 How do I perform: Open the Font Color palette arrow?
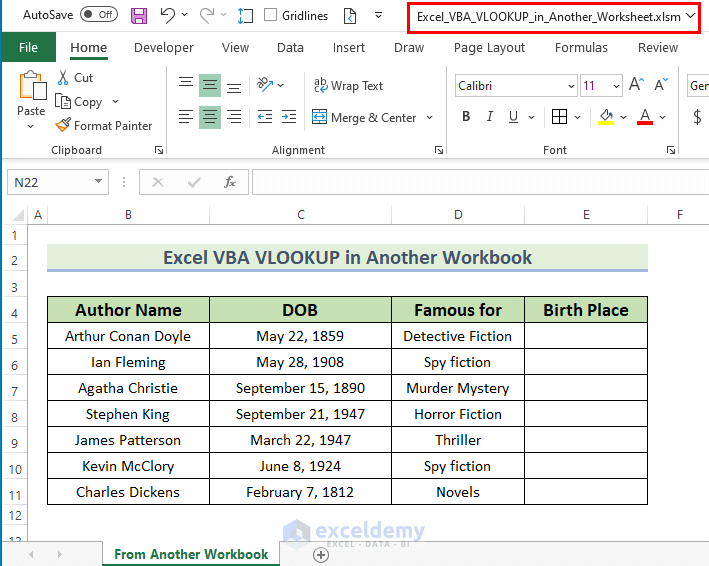[662, 118]
